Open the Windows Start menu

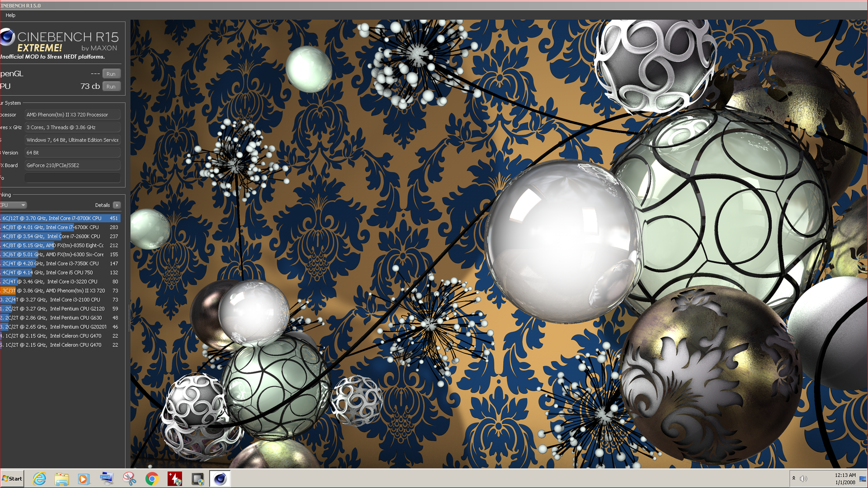point(12,479)
